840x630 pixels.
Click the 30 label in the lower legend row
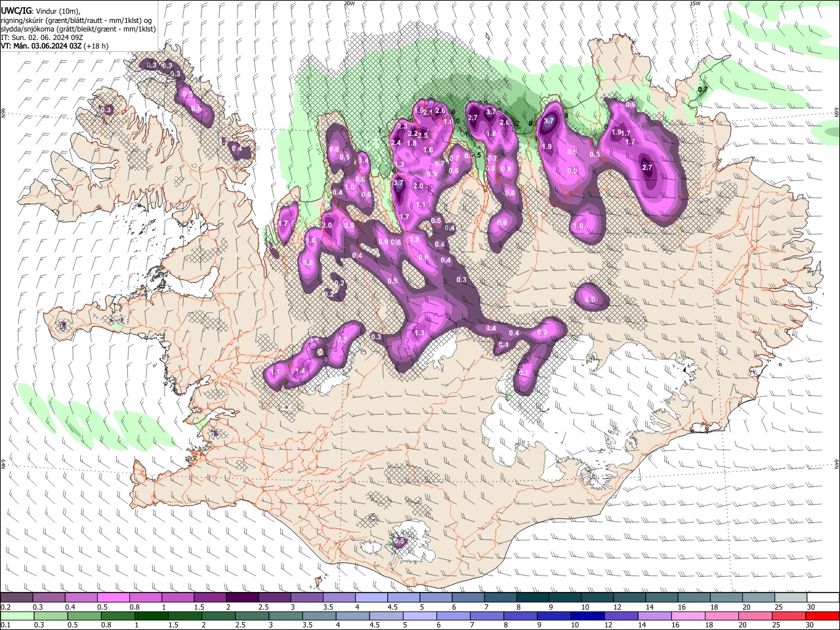coord(810,625)
